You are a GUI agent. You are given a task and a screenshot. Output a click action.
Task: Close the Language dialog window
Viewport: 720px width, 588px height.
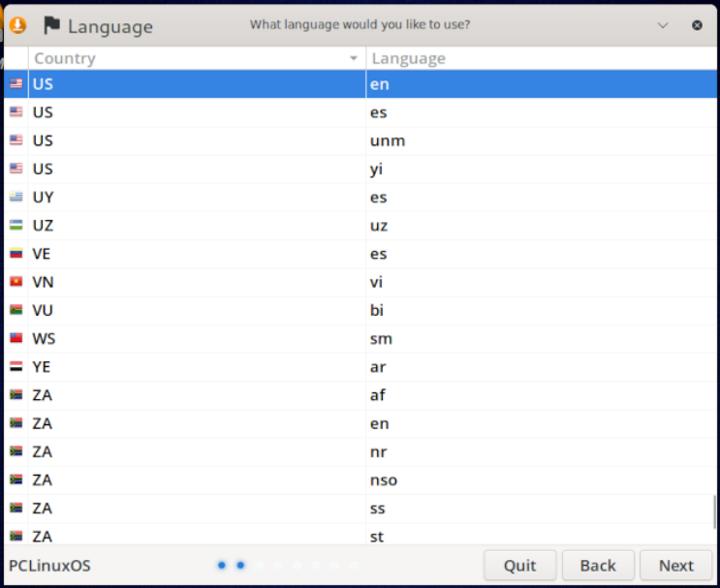click(x=697, y=25)
